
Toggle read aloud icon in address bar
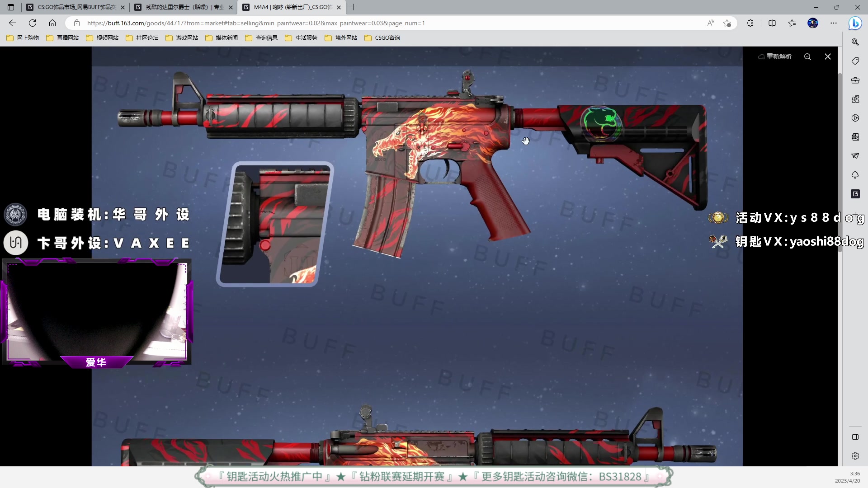coord(711,23)
